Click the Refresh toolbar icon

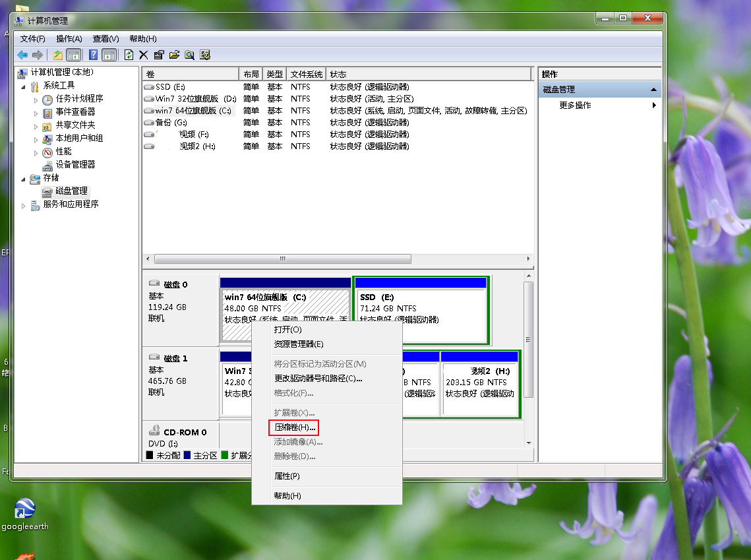point(129,55)
